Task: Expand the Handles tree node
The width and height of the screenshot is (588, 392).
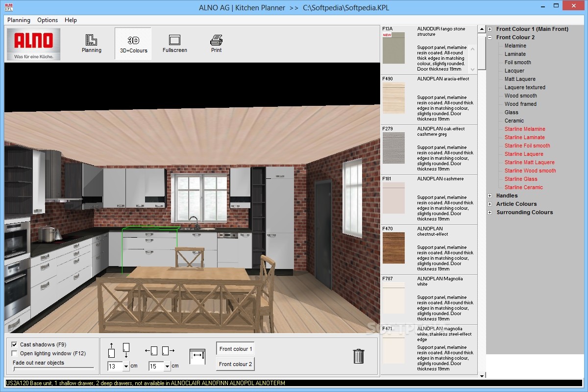Action: click(490, 196)
